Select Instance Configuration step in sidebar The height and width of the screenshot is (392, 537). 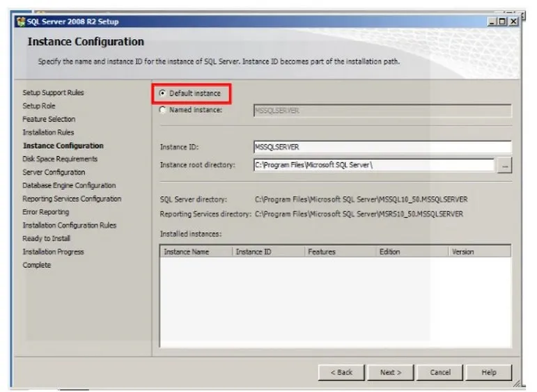pyautogui.click(x=63, y=146)
